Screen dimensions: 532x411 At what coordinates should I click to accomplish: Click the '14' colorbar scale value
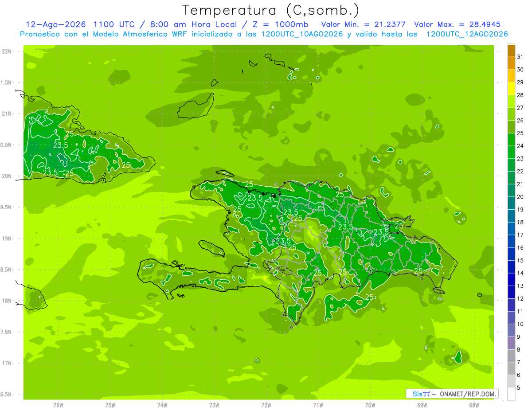coord(520,273)
